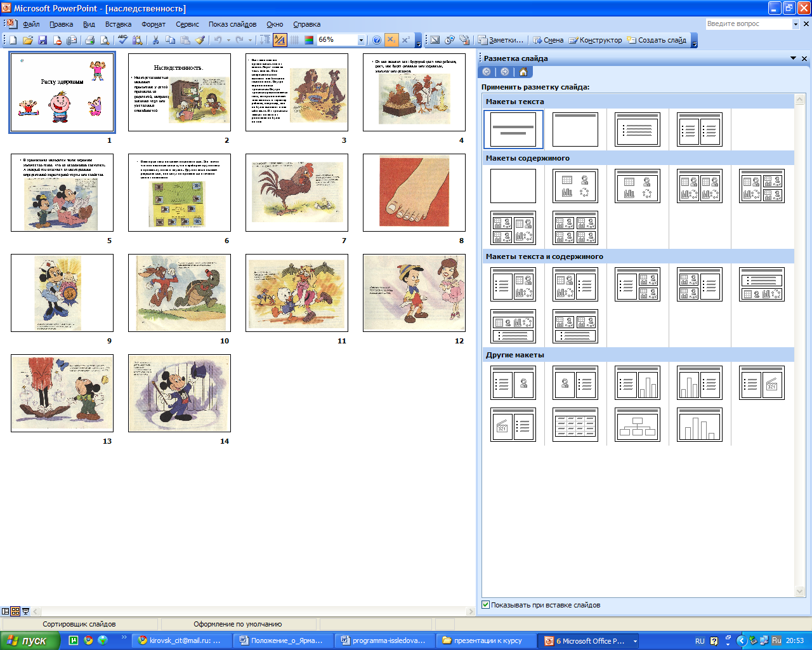Image resolution: width=812 pixels, height=650 pixels.
Task: Run the ABC spelling check icon
Action: tap(123, 40)
